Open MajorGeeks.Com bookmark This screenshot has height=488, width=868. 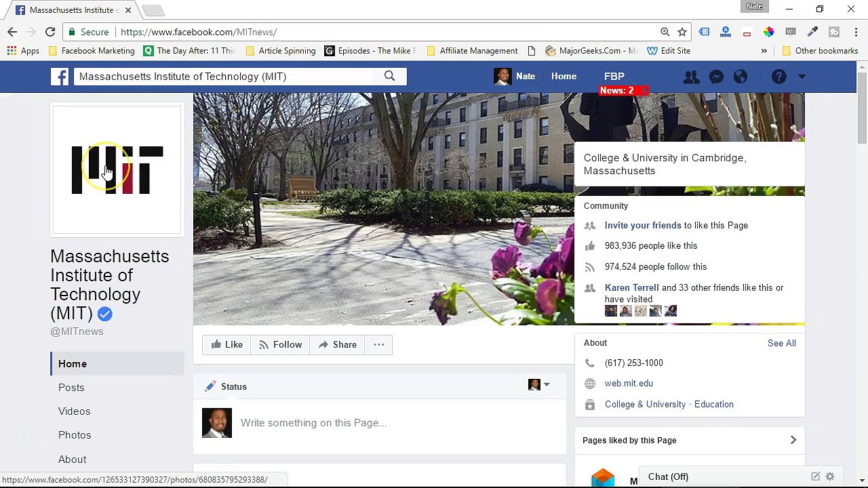(591, 51)
